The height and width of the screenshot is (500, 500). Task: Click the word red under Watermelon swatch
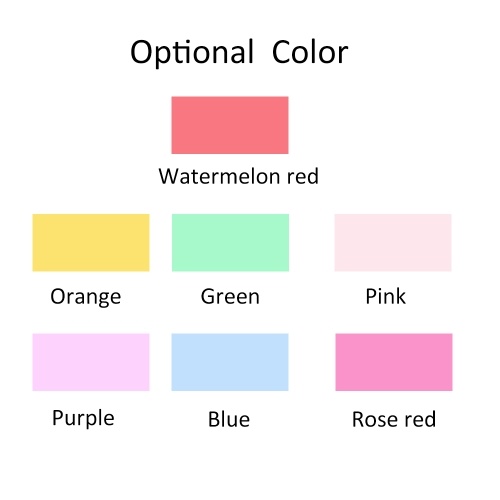pyautogui.click(x=303, y=176)
